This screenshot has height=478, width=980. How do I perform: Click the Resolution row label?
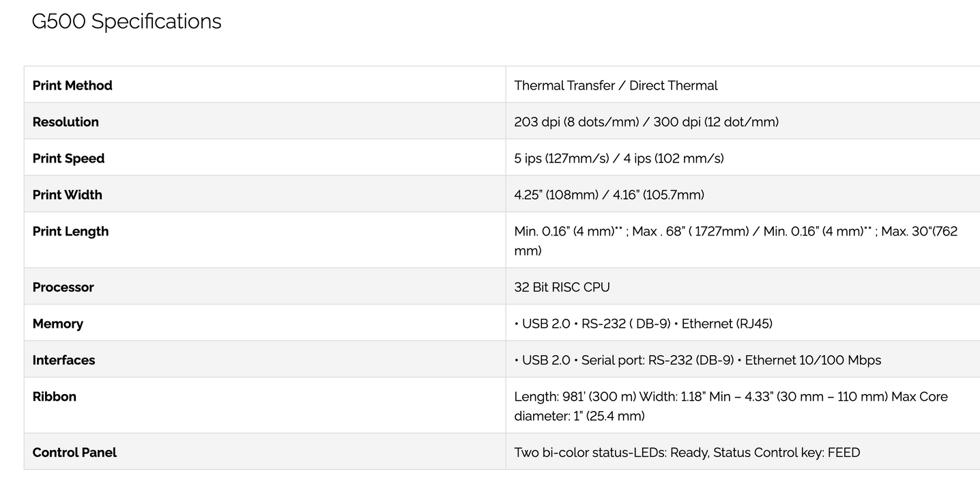(x=66, y=122)
